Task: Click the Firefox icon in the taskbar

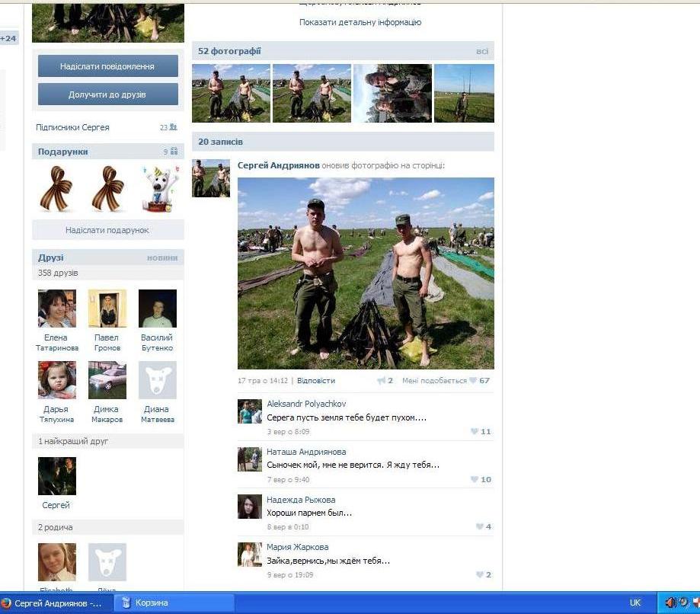Action: (6, 603)
